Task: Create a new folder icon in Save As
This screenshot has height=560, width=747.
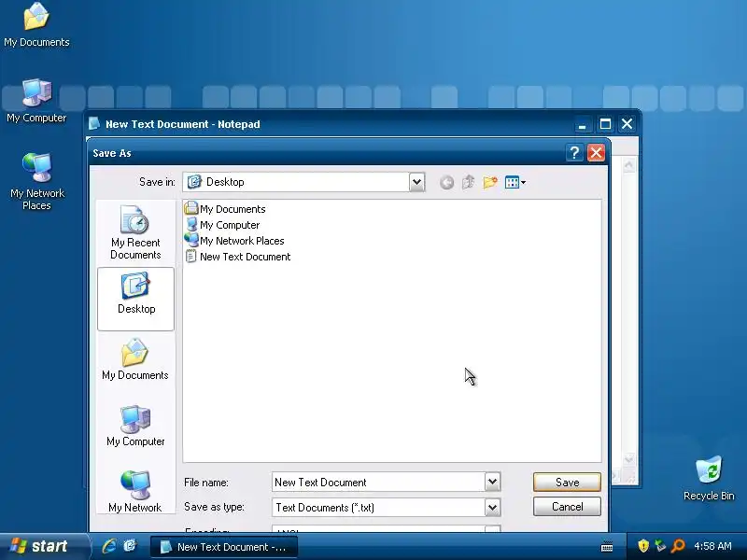Action: pos(490,182)
